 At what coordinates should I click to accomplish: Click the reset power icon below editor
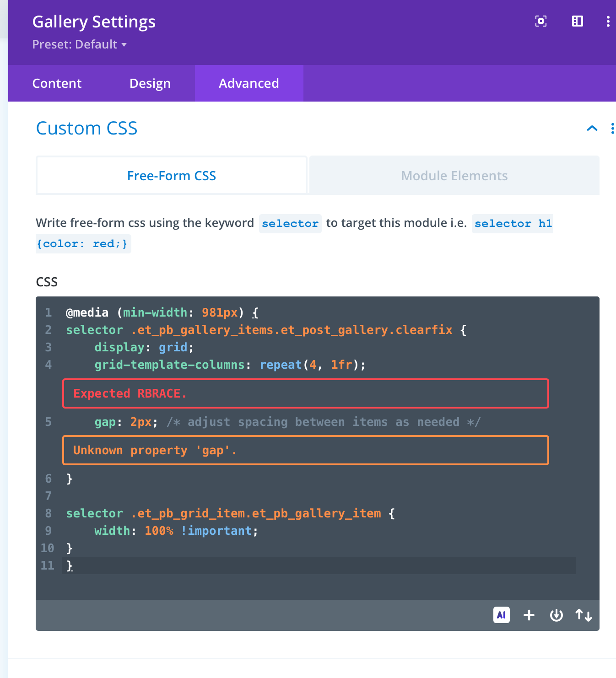click(x=556, y=615)
